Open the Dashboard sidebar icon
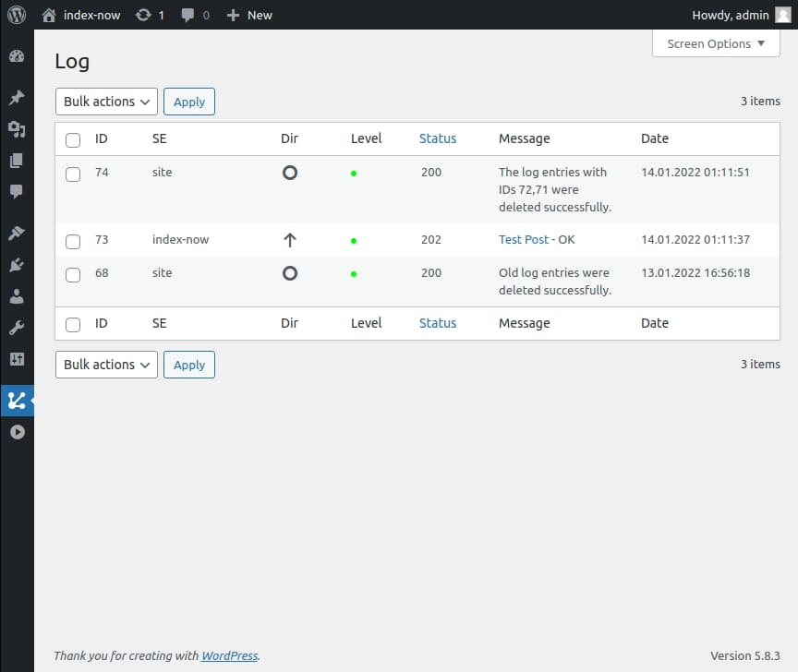This screenshot has width=798, height=672. pos(17,56)
